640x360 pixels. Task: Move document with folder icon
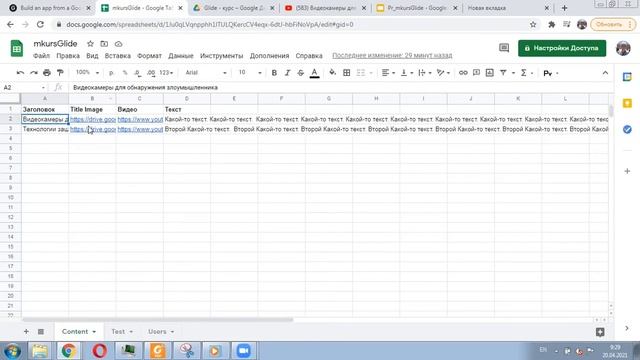104,44
